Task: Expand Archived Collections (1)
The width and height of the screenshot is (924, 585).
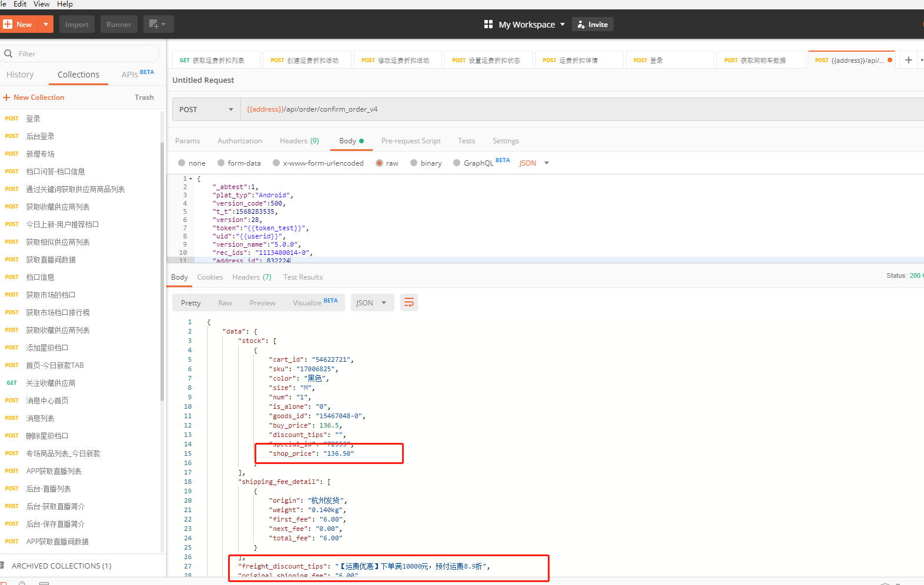Action: coord(61,566)
